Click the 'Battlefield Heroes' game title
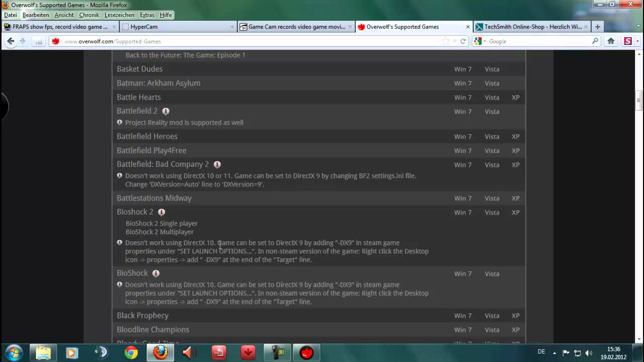Image resolution: width=644 pixels, height=362 pixels. [x=147, y=136]
